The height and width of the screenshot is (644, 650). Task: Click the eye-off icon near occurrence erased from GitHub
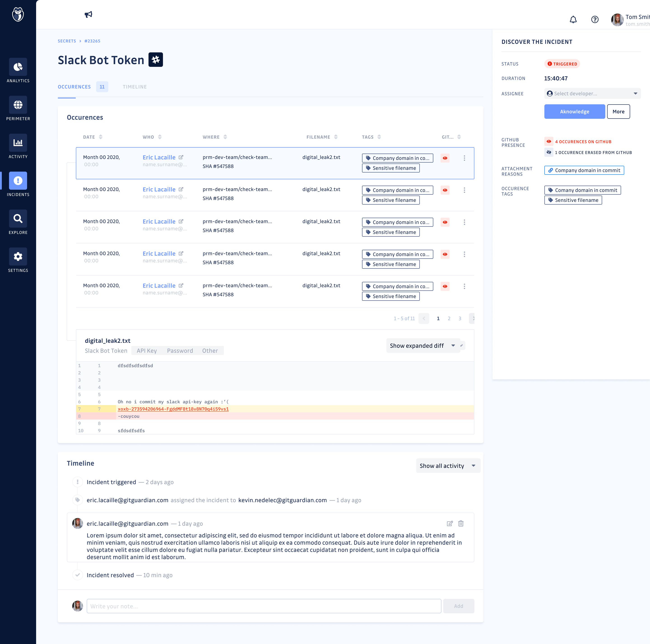pyautogui.click(x=549, y=152)
